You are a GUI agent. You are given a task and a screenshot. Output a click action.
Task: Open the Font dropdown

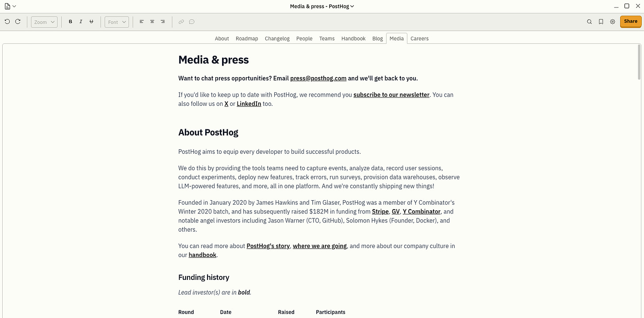[x=117, y=22]
